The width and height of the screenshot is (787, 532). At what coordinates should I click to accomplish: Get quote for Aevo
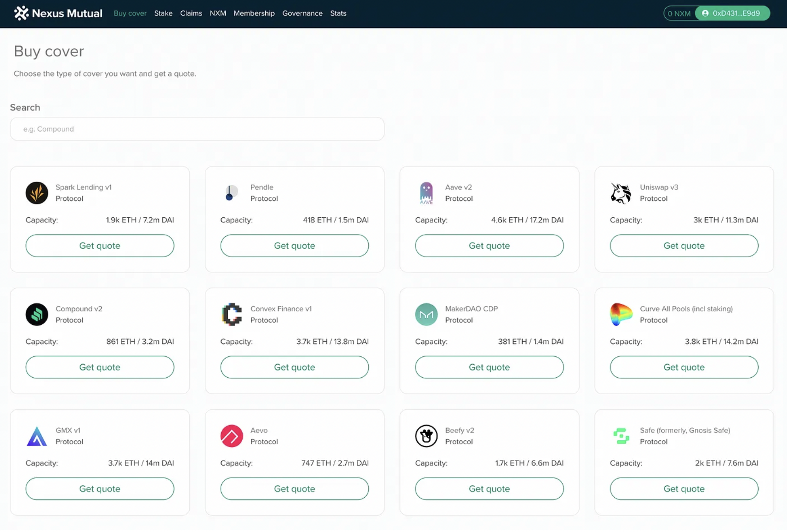(294, 489)
